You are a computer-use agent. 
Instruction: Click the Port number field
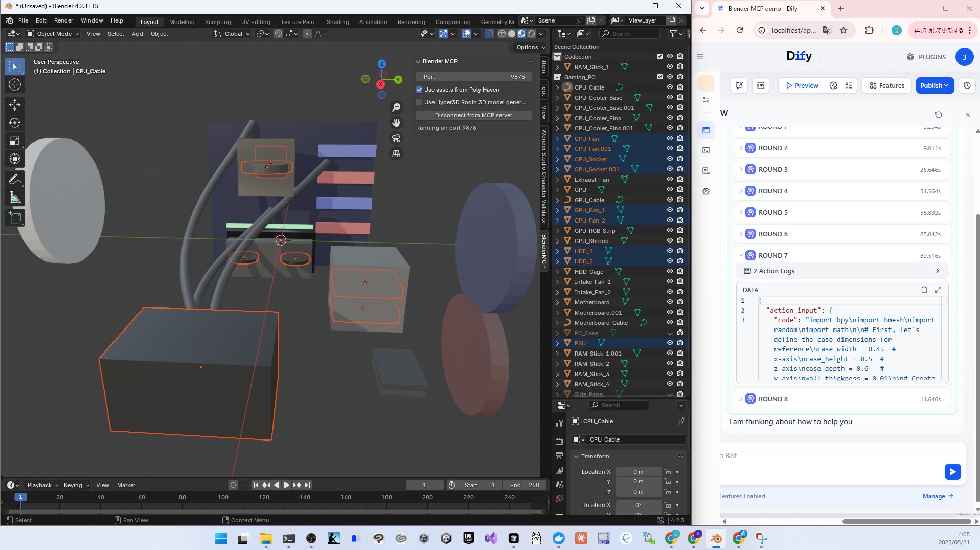coord(473,77)
